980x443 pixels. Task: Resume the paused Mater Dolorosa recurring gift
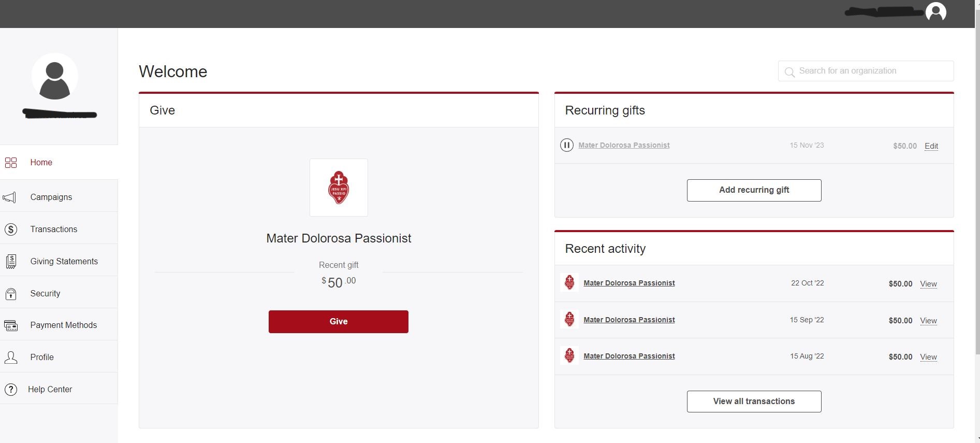(567, 146)
